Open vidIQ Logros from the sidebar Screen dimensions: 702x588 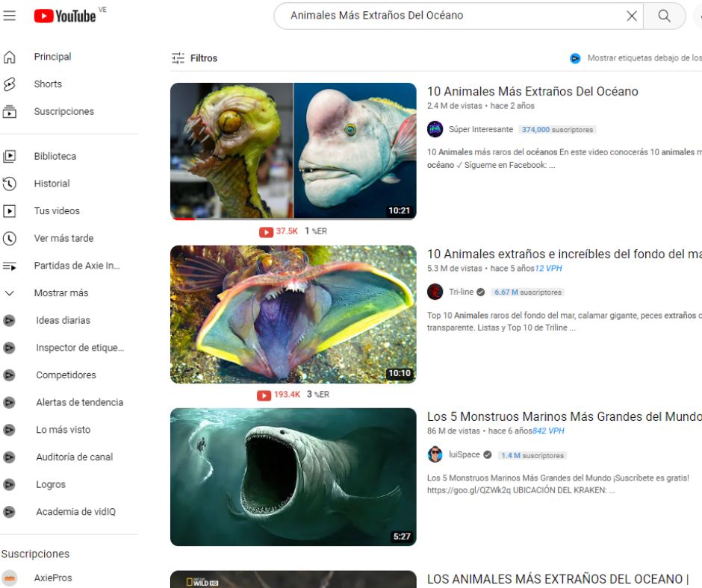tap(49, 484)
